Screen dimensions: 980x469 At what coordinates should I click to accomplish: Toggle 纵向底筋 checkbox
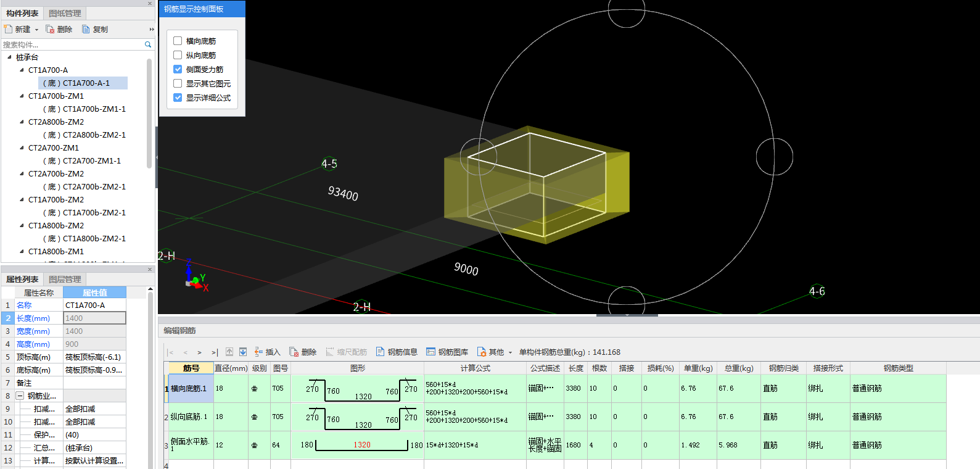pos(178,55)
